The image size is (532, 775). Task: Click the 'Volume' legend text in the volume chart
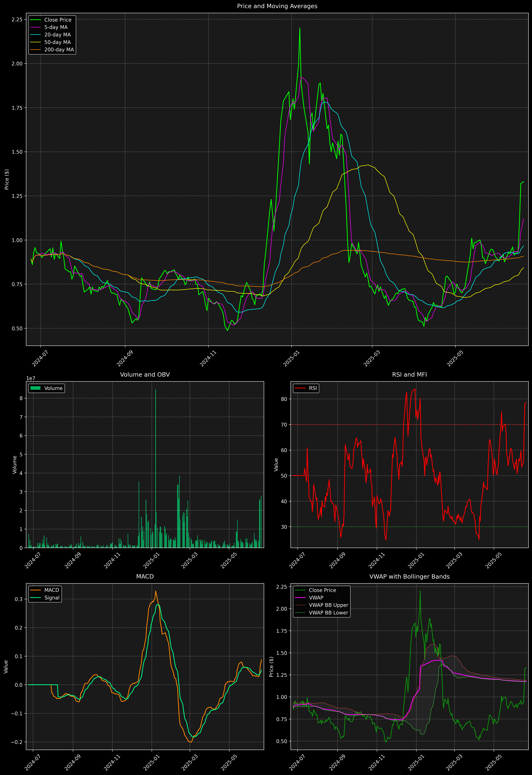53,388
